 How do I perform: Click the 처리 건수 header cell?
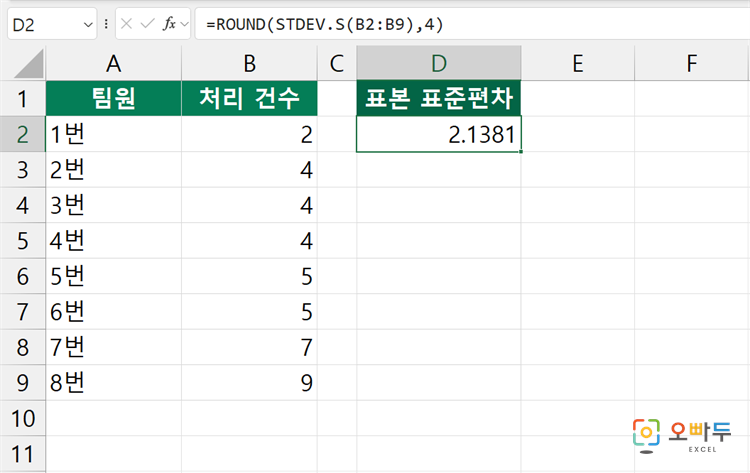[249, 99]
